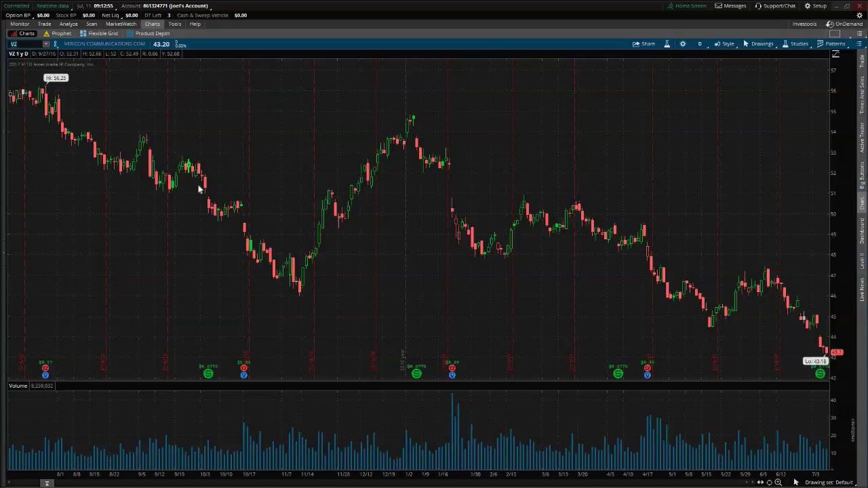Click the Realtime data status indicator
This screenshot has width=868, height=488.
(x=52, y=5)
